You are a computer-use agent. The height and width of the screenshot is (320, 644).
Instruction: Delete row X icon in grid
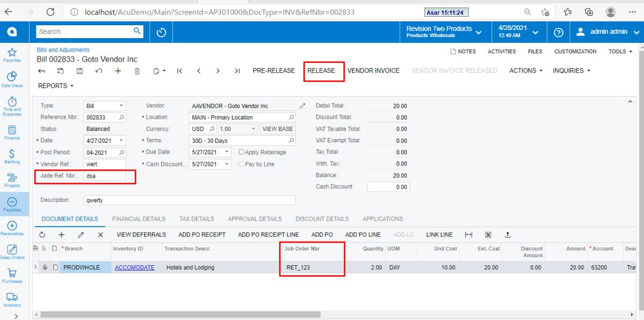tap(100, 235)
